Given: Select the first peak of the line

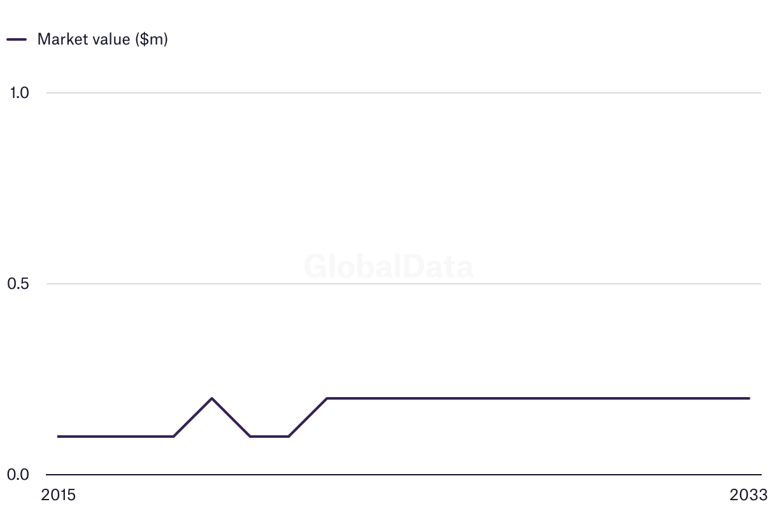Looking at the screenshot, I should pos(211,398).
